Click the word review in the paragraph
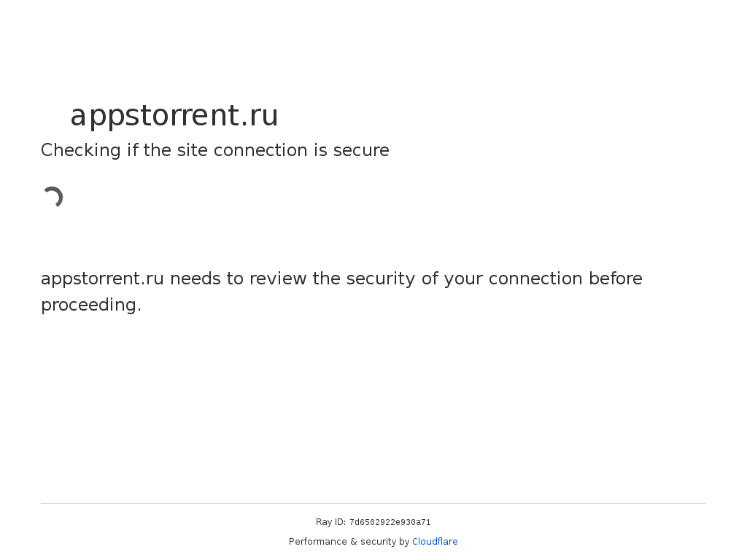The image size is (747, 560). pyautogui.click(x=278, y=279)
